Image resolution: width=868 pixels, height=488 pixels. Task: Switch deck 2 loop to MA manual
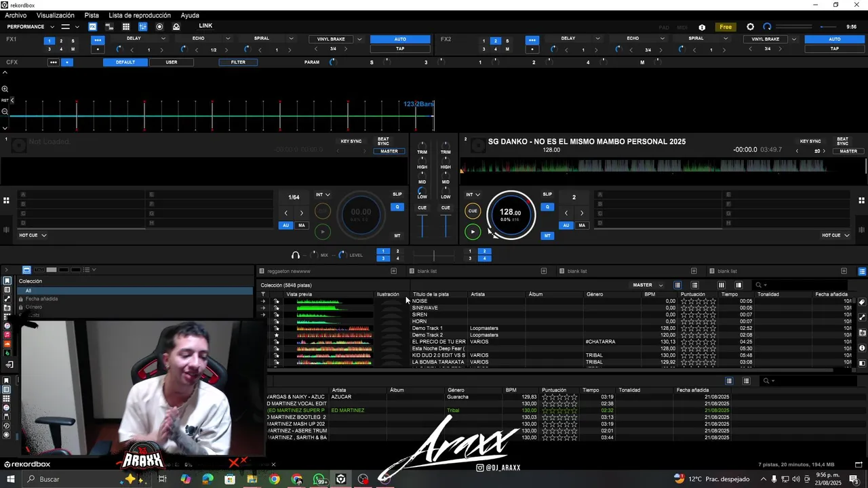[582, 226]
